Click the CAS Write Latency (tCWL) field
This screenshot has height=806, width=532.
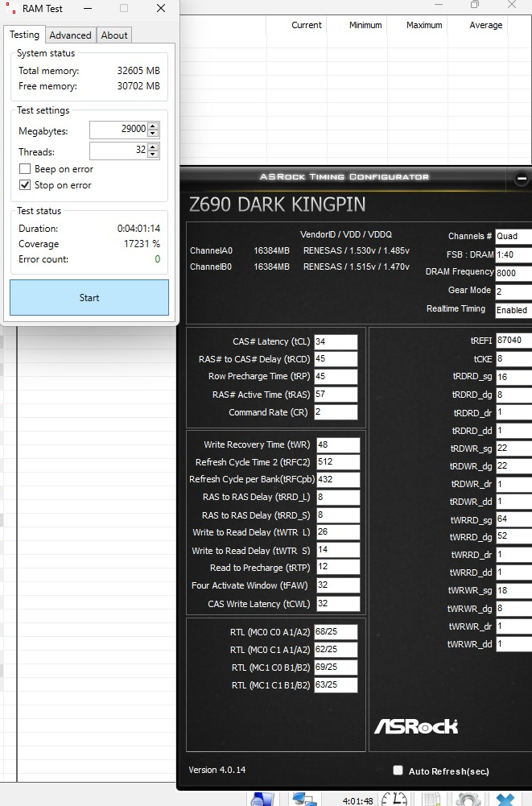pos(338,603)
